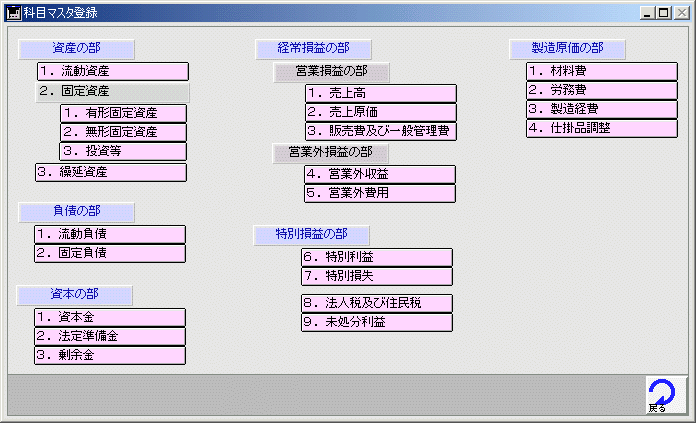This screenshot has width=696, height=423.
Task: Click the 資産の部 section header
Action: (x=76, y=49)
